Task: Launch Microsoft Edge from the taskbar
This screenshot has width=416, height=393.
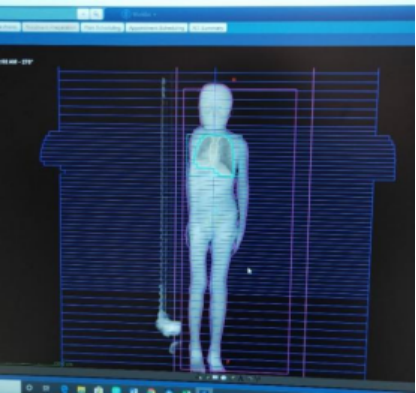Action: click(x=64, y=389)
